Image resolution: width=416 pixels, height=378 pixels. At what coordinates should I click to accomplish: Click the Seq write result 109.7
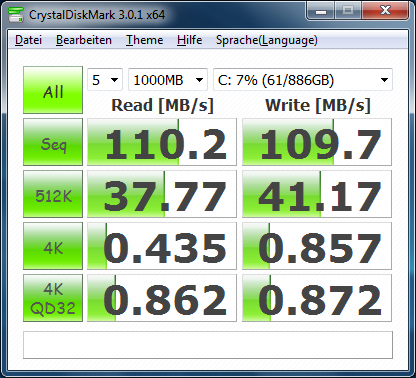click(x=317, y=142)
